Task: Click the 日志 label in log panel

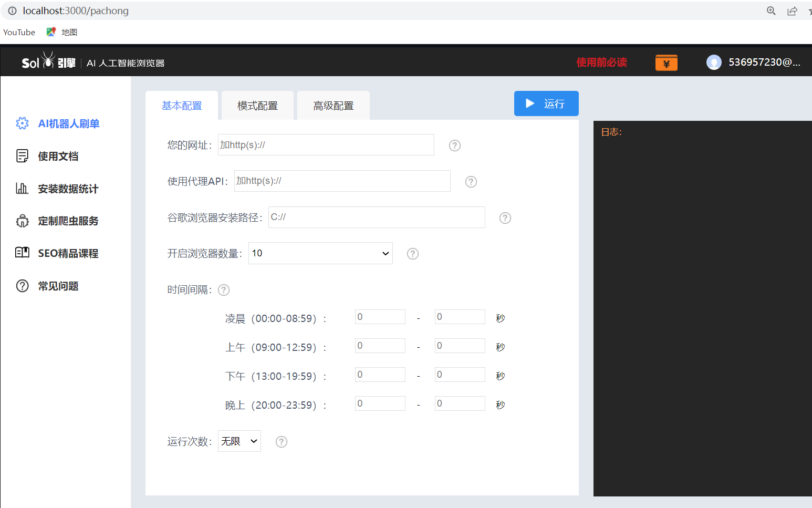Action: [611, 132]
